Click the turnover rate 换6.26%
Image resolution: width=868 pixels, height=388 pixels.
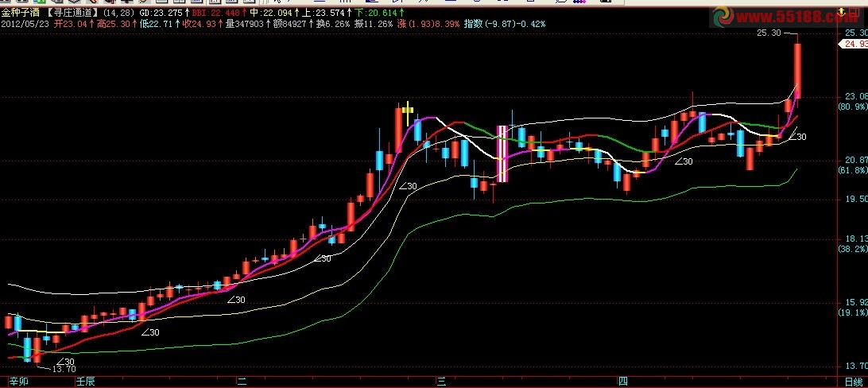pos(333,24)
